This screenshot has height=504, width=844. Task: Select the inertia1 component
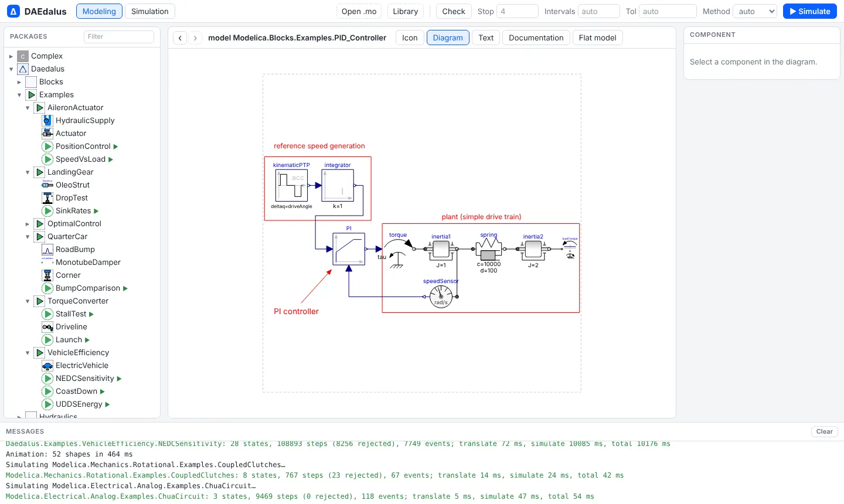click(441, 249)
